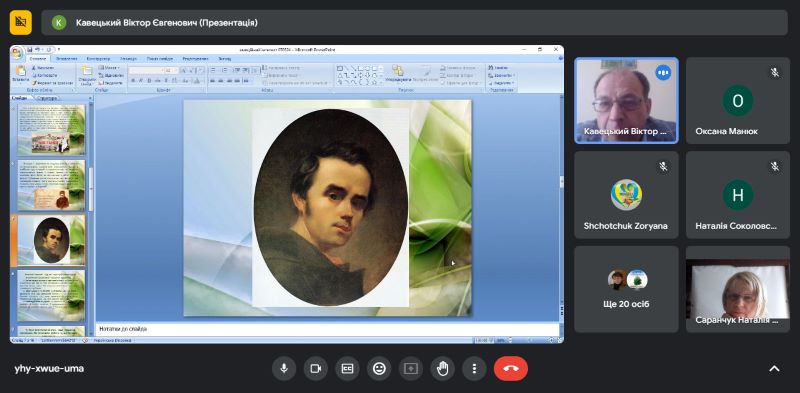Click Створити слайд new slide icon
Image resolution: width=800 pixels, height=393 pixels.
(x=87, y=70)
